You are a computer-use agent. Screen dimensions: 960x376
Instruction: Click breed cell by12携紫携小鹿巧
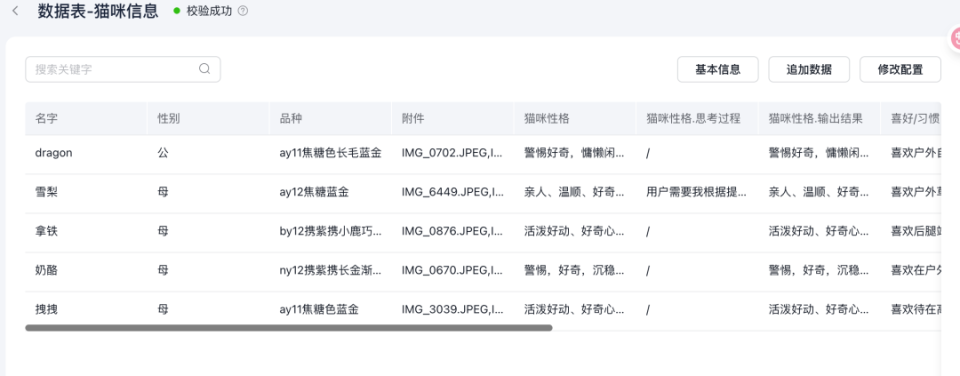[x=330, y=231]
